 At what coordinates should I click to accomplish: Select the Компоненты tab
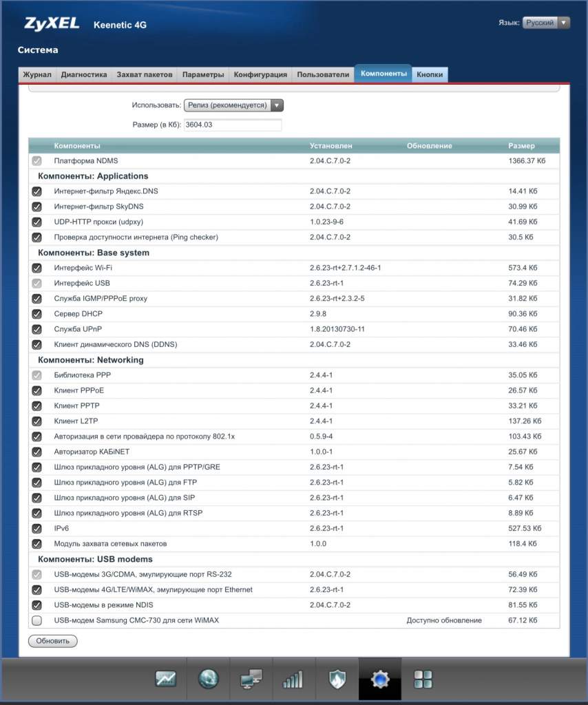(384, 74)
